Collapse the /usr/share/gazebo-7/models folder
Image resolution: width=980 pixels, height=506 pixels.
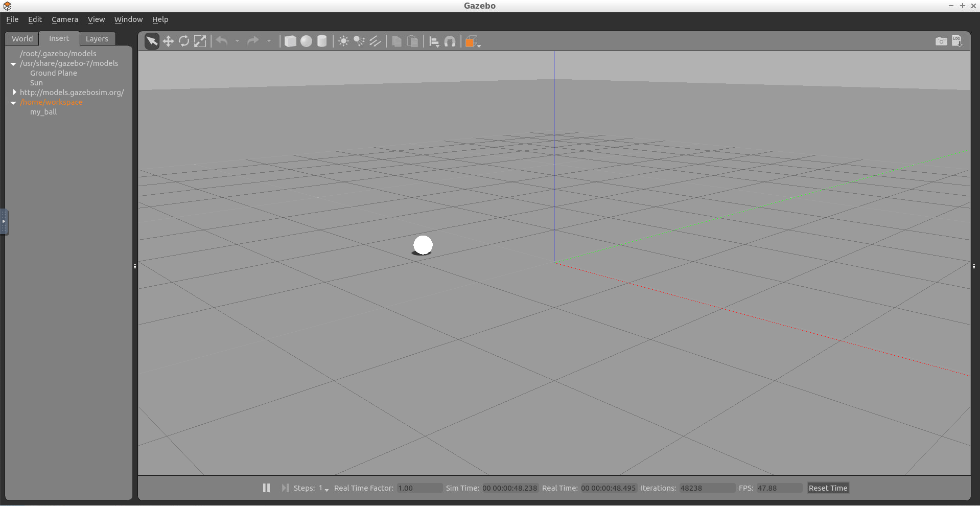click(13, 64)
